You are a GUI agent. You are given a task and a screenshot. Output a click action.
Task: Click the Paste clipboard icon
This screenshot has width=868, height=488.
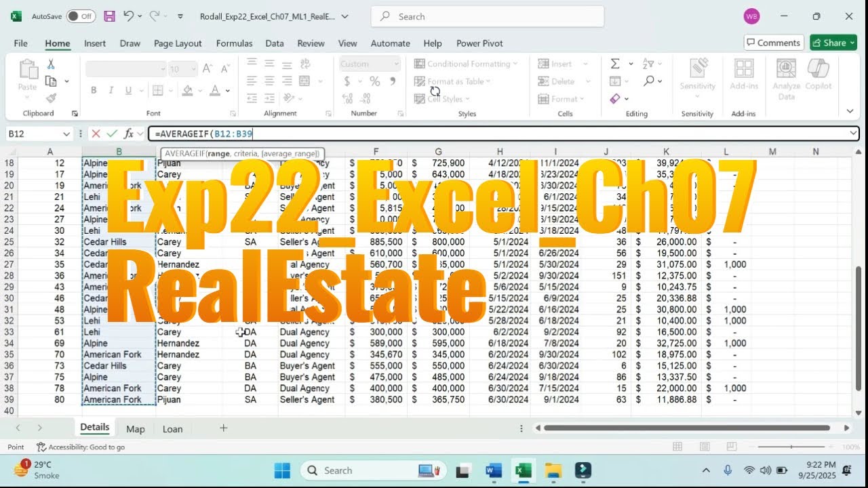tap(28, 70)
